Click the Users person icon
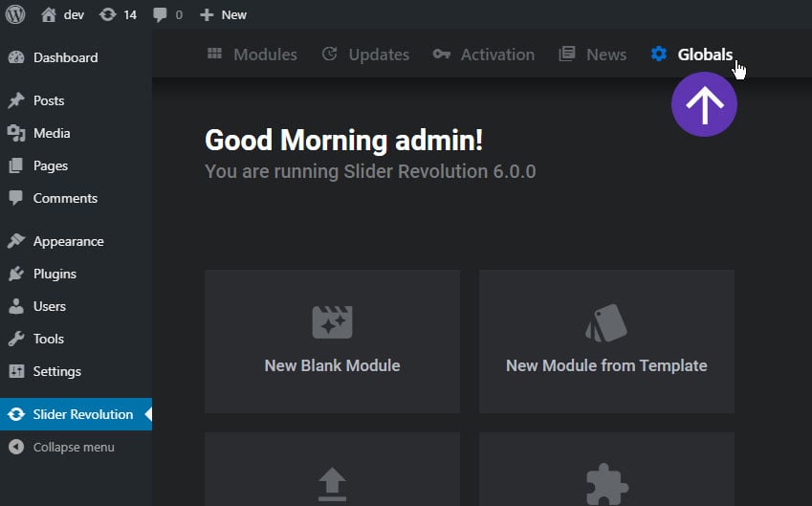 (x=16, y=306)
